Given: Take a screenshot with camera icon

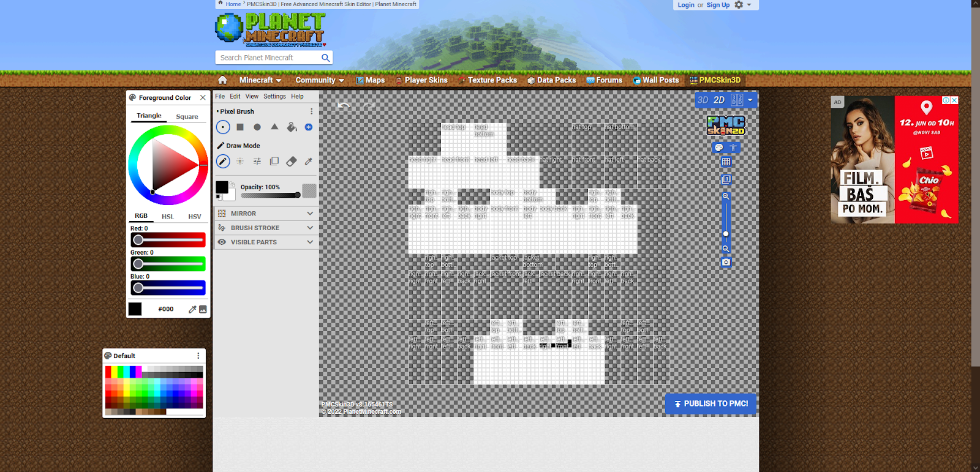Looking at the screenshot, I should [x=726, y=262].
